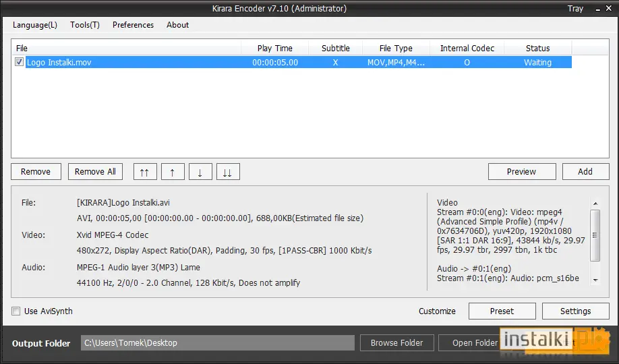Click the Waiting status cell
The height and width of the screenshot is (364, 619).
pos(537,63)
